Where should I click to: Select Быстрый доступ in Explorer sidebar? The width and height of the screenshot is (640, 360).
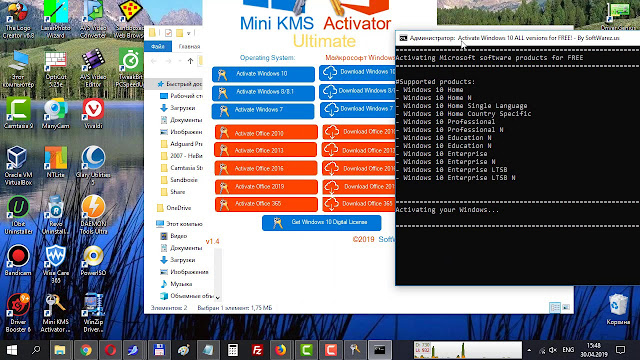[x=179, y=84]
